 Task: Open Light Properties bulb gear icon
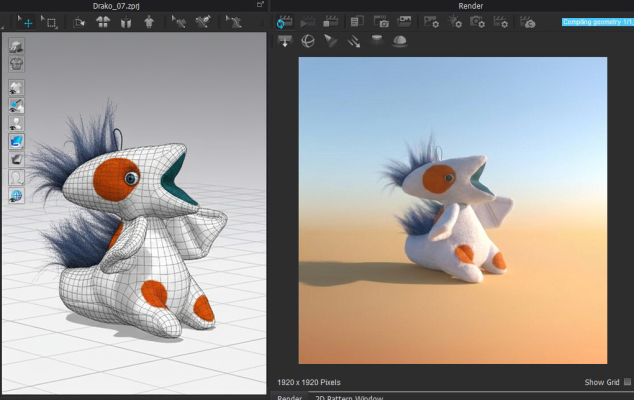point(455,22)
